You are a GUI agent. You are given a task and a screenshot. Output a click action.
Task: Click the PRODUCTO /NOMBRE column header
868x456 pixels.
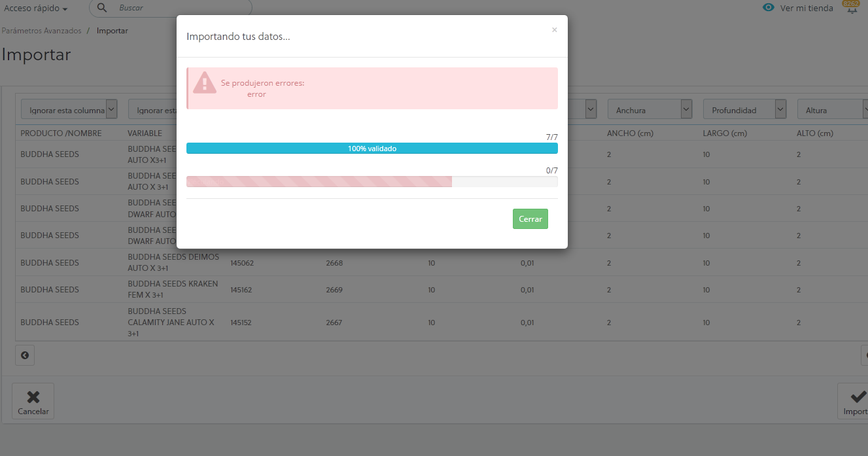[61, 133]
